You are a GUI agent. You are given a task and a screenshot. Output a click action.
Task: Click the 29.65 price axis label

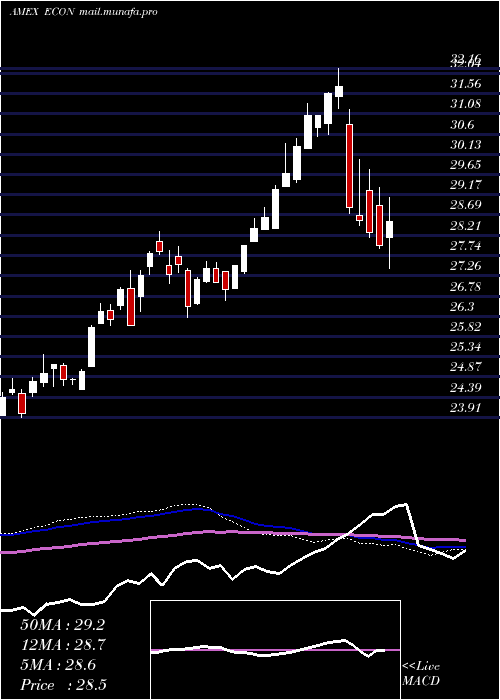(x=466, y=165)
